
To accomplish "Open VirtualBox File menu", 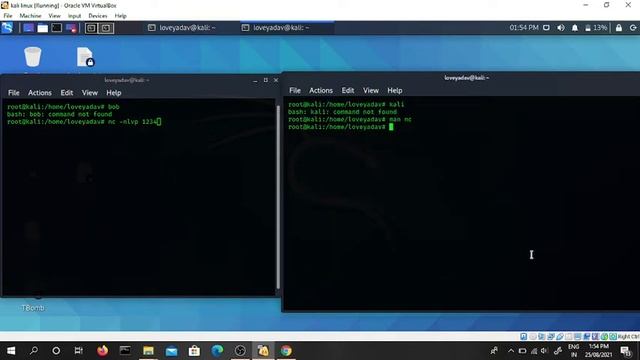I will [8, 16].
